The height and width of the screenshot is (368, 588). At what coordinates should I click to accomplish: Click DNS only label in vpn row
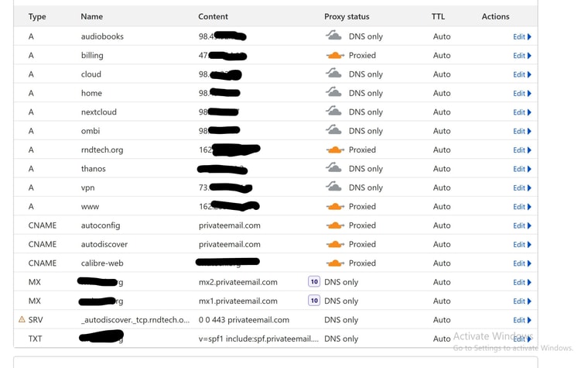click(366, 187)
